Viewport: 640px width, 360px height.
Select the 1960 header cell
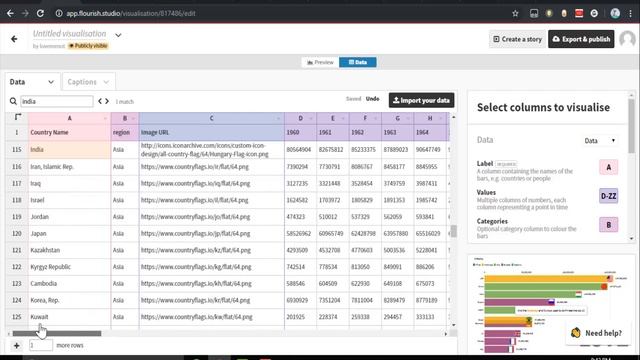(300, 133)
